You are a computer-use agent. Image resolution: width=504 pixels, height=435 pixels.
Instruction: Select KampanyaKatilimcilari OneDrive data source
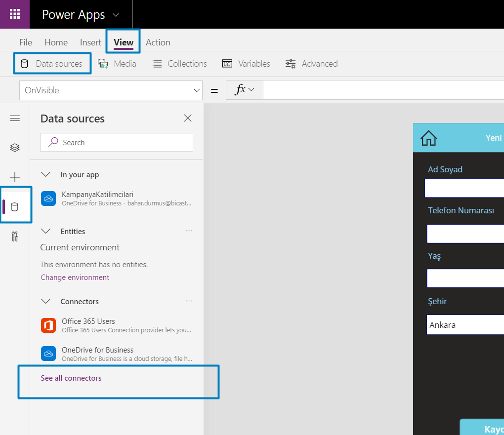coord(117,198)
